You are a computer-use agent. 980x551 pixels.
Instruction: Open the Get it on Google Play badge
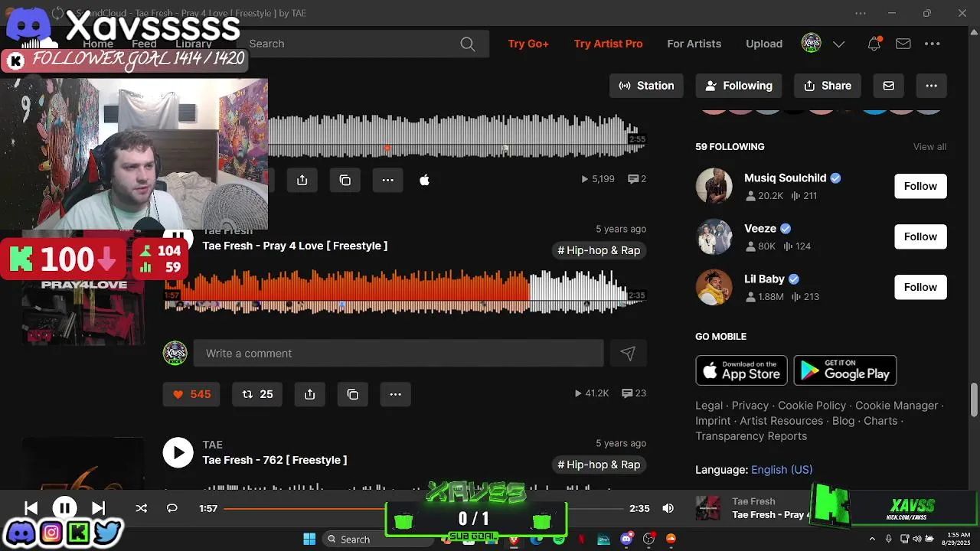coord(845,370)
